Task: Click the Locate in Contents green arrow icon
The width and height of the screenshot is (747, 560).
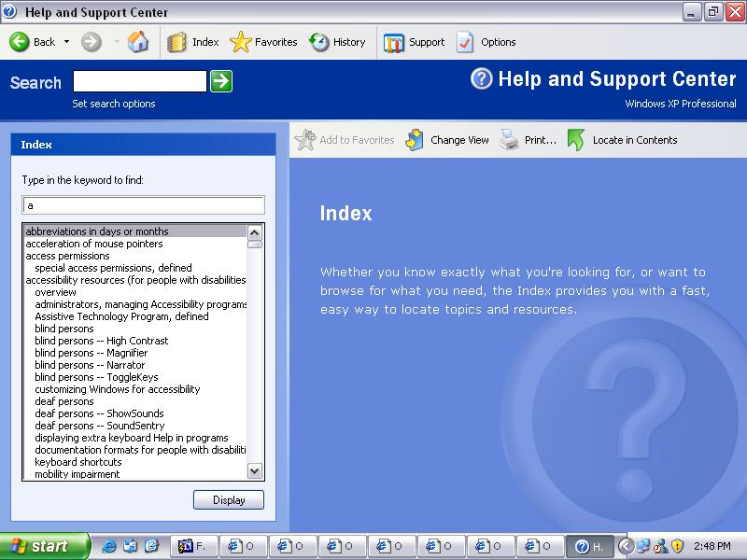Action: (x=576, y=140)
